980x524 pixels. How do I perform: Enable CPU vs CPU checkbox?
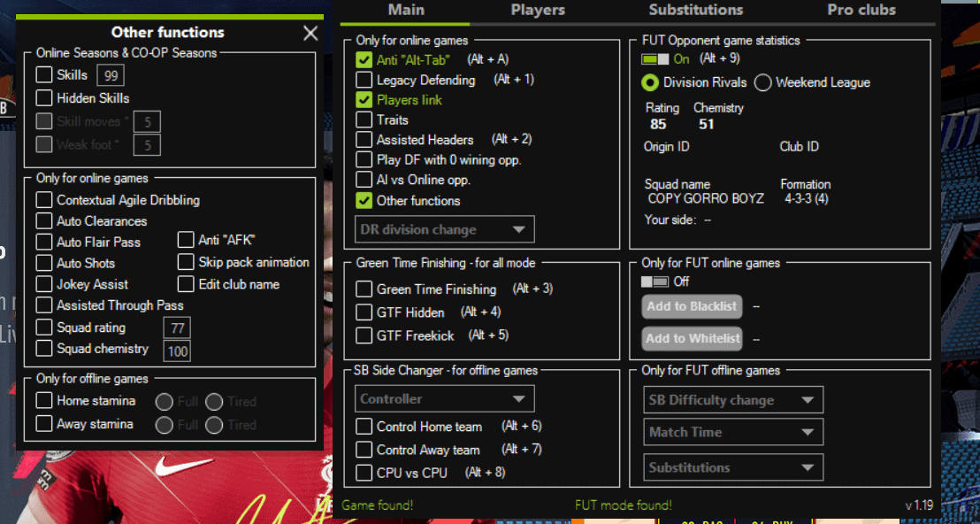pos(364,473)
